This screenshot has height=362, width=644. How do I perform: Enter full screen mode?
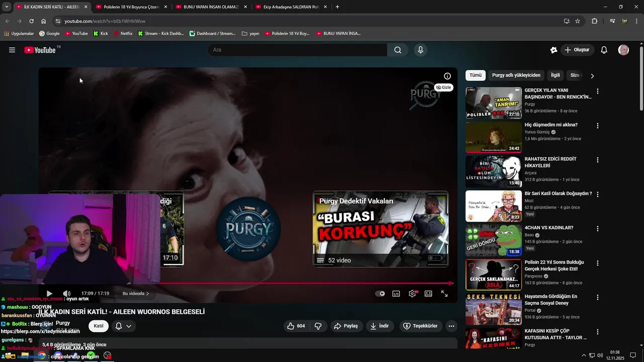444,294
